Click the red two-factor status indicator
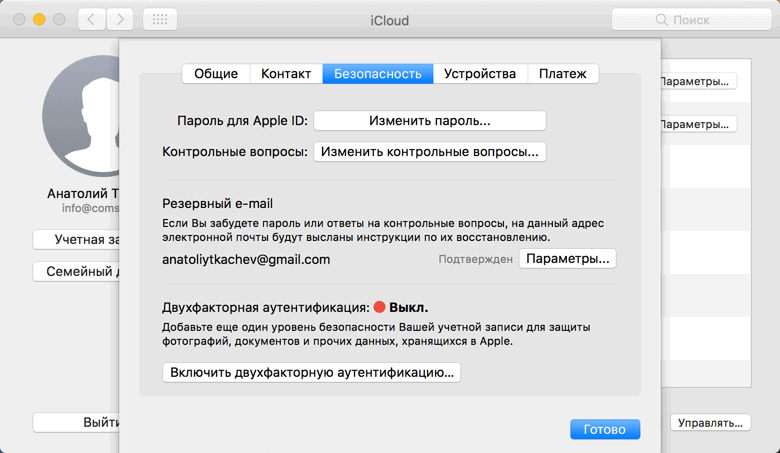This screenshot has width=780, height=453. pos(380,307)
